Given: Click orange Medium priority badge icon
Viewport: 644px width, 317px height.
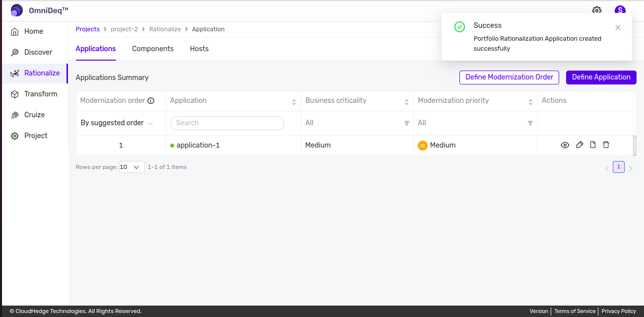Looking at the screenshot, I should click(x=423, y=146).
